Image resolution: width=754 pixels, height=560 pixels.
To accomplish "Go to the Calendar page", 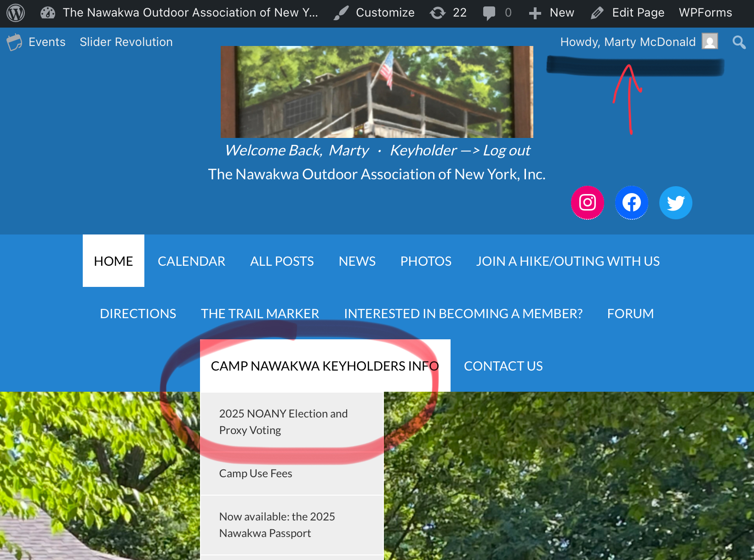I will pyautogui.click(x=191, y=261).
